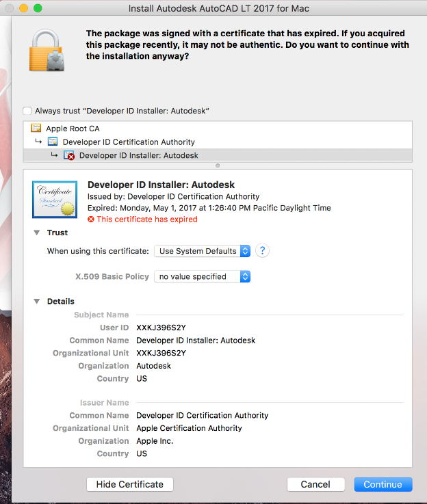
Task: Click the yellow minimize window button
Action: click(23, 8)
